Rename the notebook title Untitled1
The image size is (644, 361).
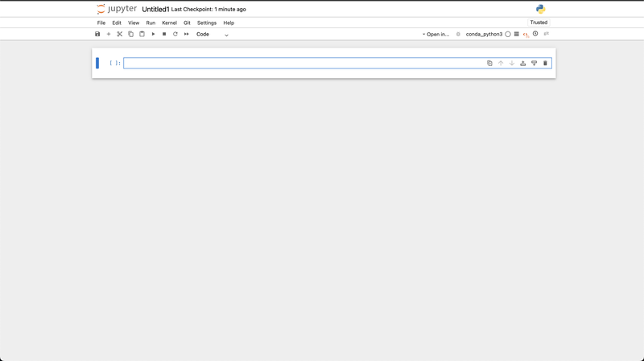click(x=155, y=9)
